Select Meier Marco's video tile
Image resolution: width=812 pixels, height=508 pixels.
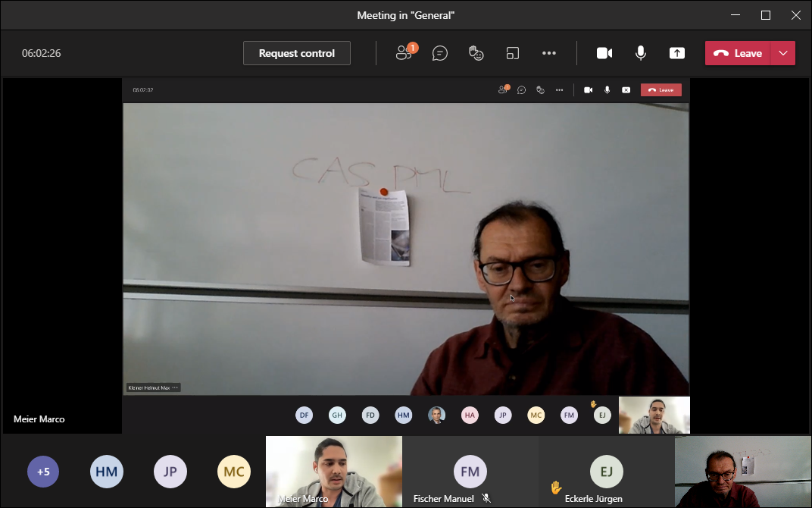coord(334,470)
